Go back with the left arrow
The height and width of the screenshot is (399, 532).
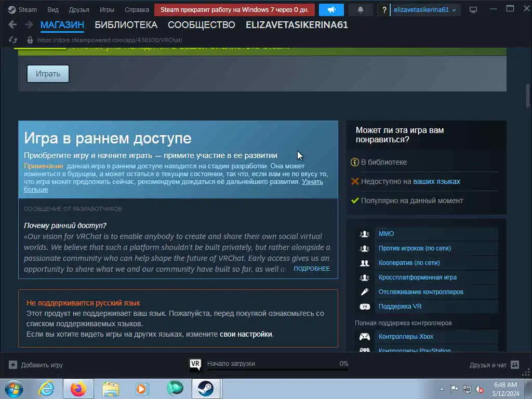pyautogui.click(x=12, y=24)
